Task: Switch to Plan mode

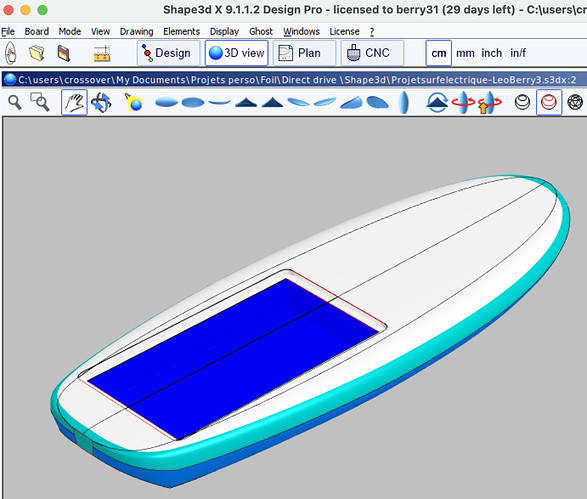Action: click(304, 53)
